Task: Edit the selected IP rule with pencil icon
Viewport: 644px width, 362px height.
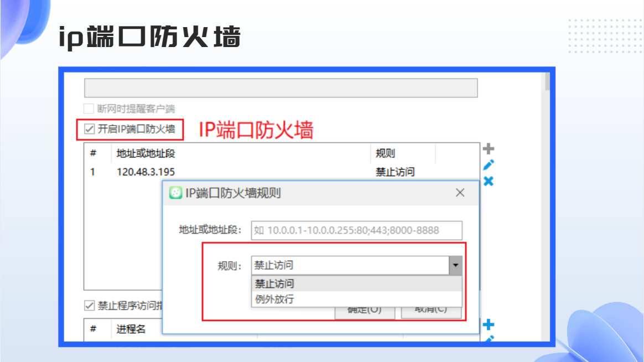Action: pos(489,165)
